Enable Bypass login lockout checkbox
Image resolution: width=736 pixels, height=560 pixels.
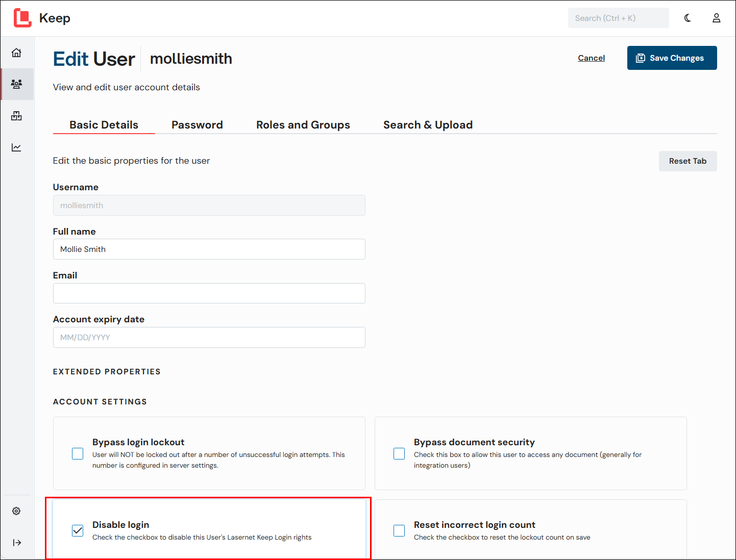coord(78,453)
